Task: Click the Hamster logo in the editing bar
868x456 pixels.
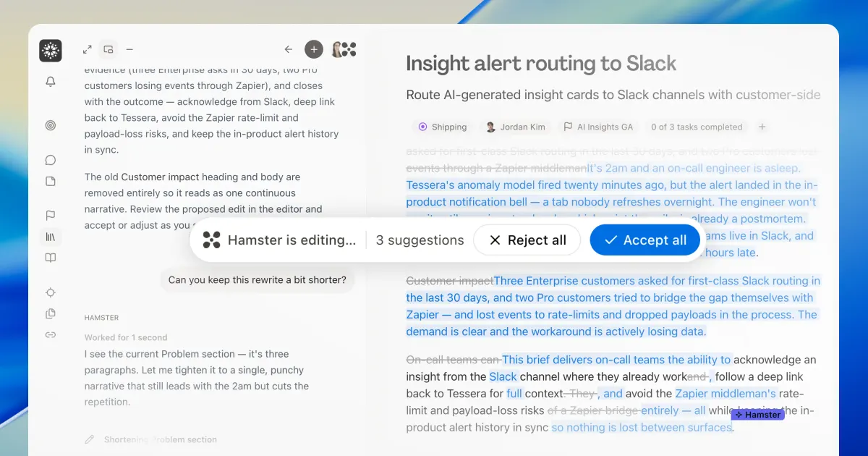Action: click(211, 240)
